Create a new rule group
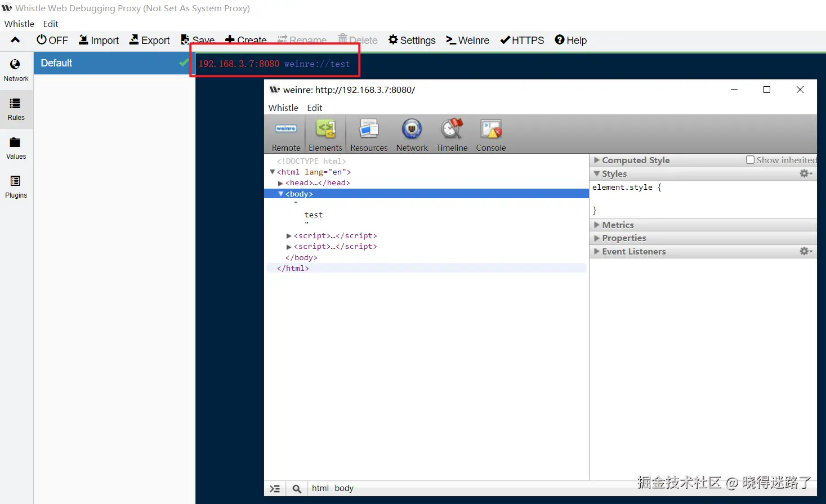The height and width of the screenshot is (504, 826). coord(246,40)
